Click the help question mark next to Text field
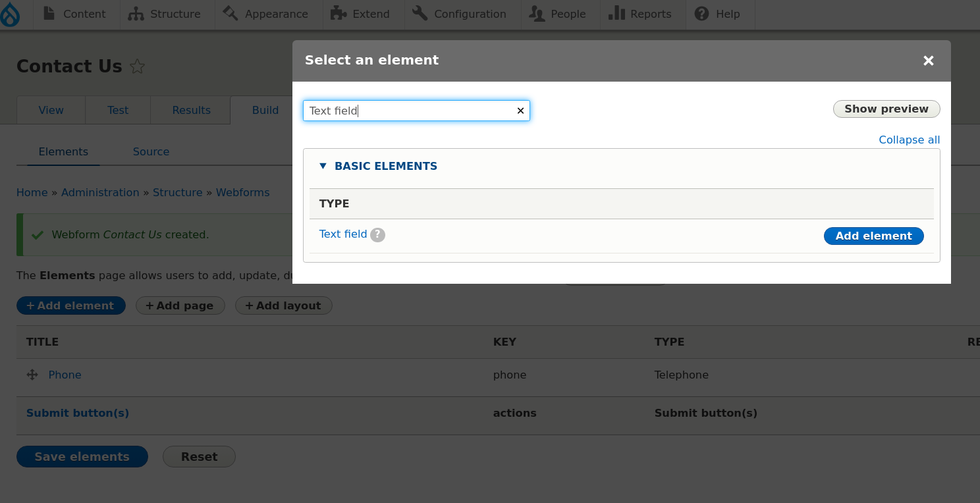Viewport: 980px width, 503px height. point(377,235)
